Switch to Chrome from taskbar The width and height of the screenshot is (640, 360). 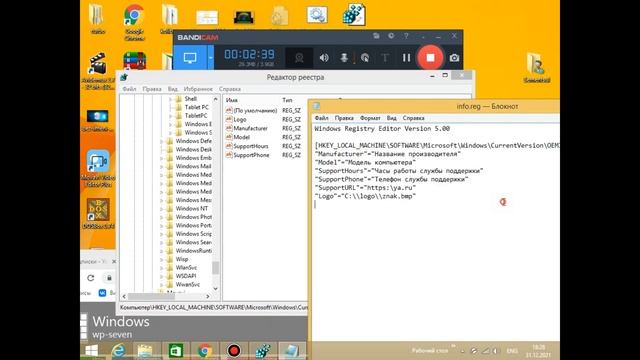(x=205, y=351)
